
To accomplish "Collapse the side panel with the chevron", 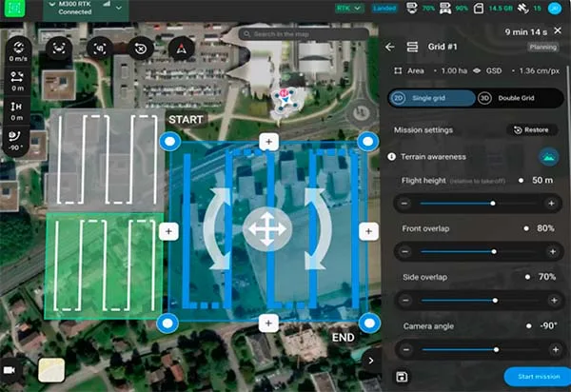I will point(369,361).
